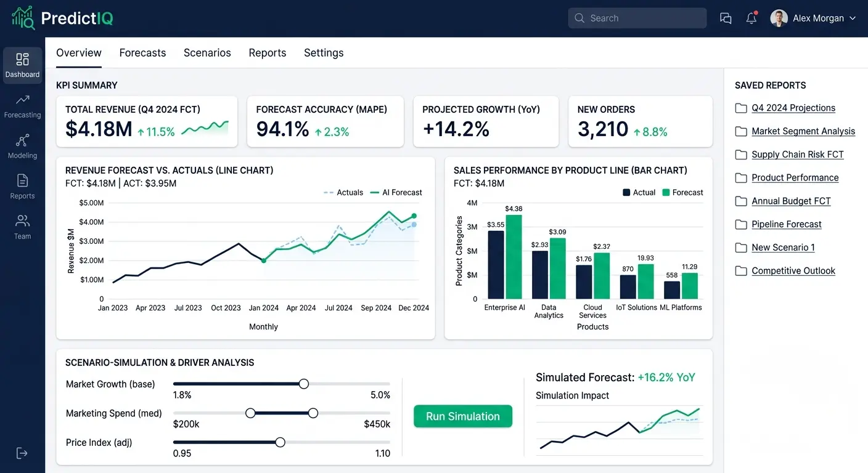Click the 8.8% new orders change indicator
Viewport: 868px width, 473px height.
(x=650, y=132)
